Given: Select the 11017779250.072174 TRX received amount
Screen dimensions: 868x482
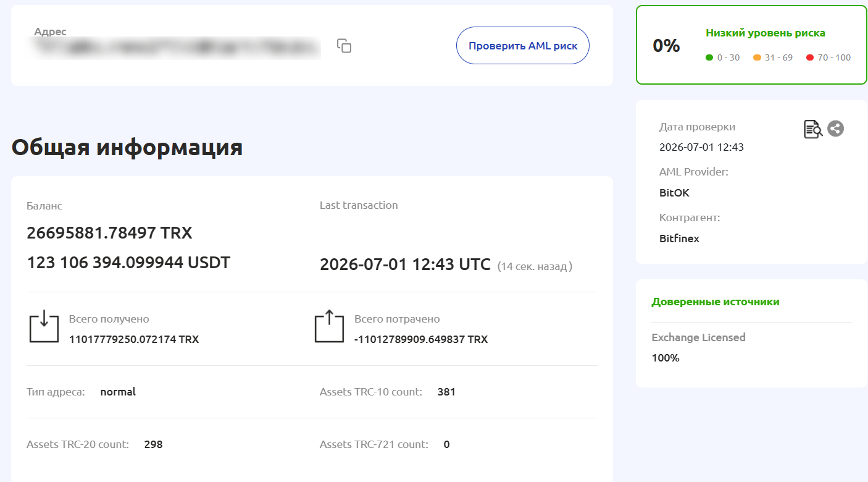Looking at the screenshot, I should pyautogui.click(x=134, y=339).
